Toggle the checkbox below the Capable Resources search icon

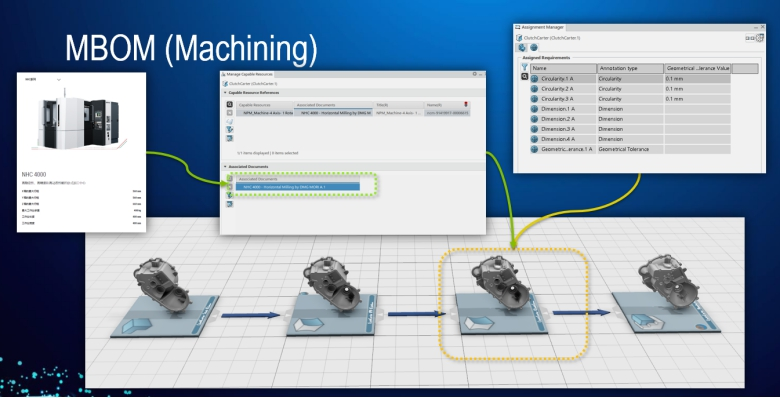coord(229,113)
